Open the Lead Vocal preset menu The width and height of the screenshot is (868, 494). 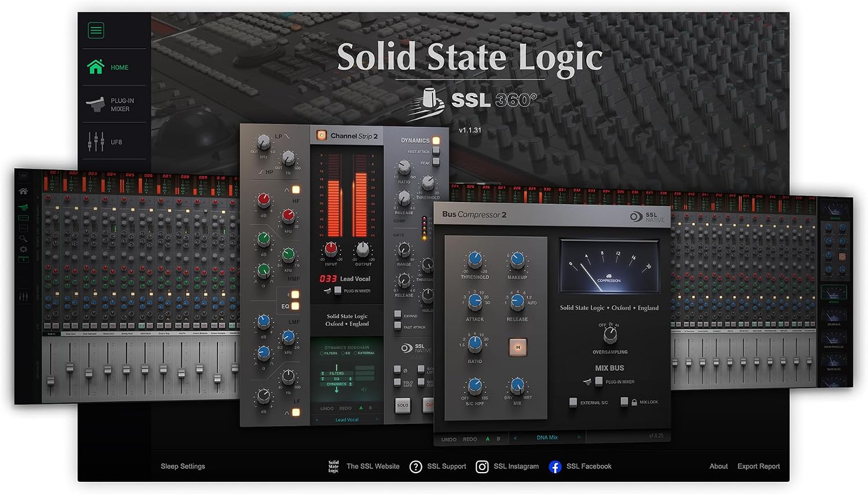pyautogui.click(x=347, y=420)
